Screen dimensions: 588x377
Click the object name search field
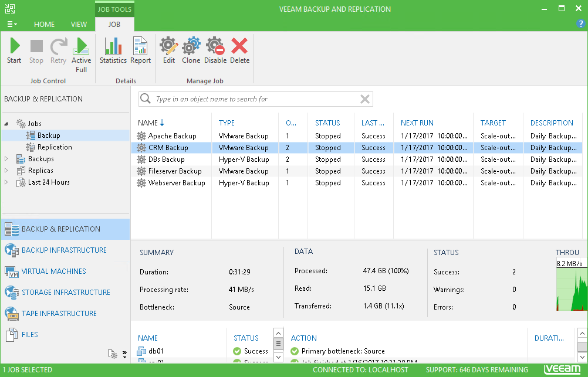[256, 99]
